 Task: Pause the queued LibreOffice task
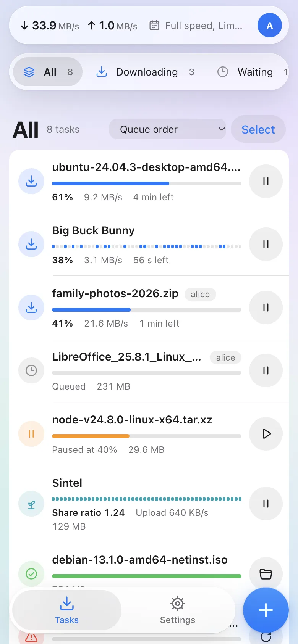(266, 370)
